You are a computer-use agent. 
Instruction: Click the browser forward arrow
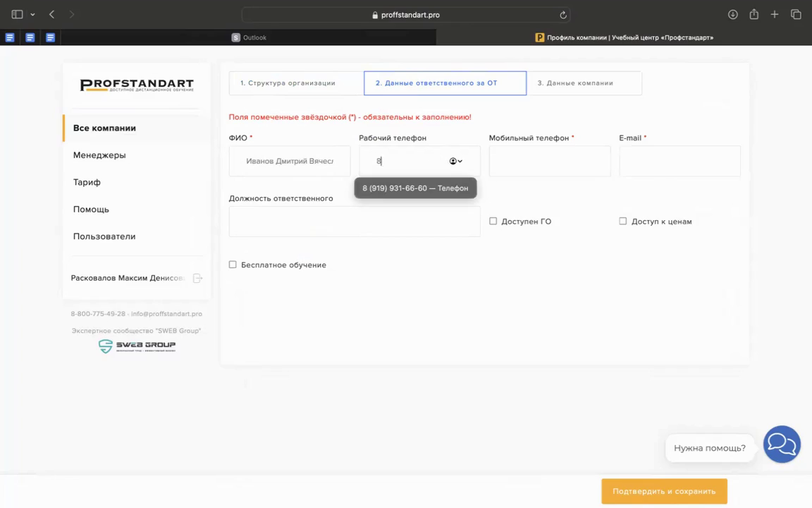(71, 15)
